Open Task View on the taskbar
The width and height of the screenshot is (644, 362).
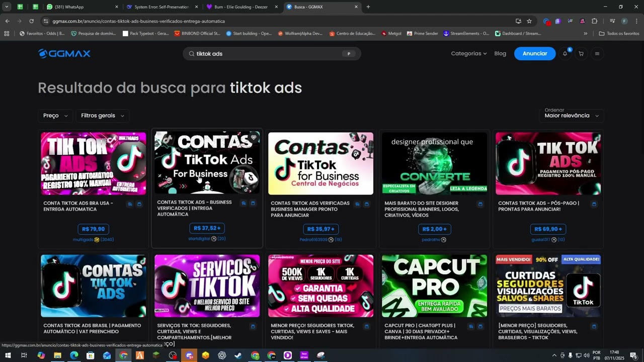click(24, 355)
